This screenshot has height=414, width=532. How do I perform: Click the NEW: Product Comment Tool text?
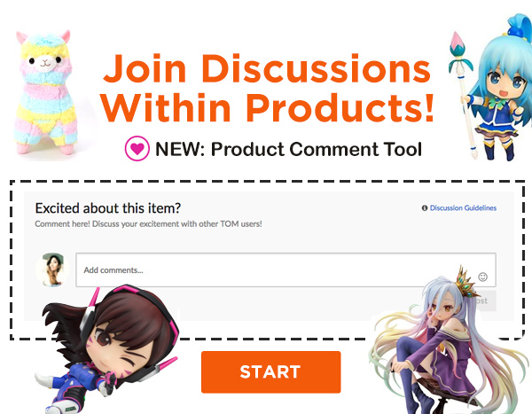click(288, 149)
